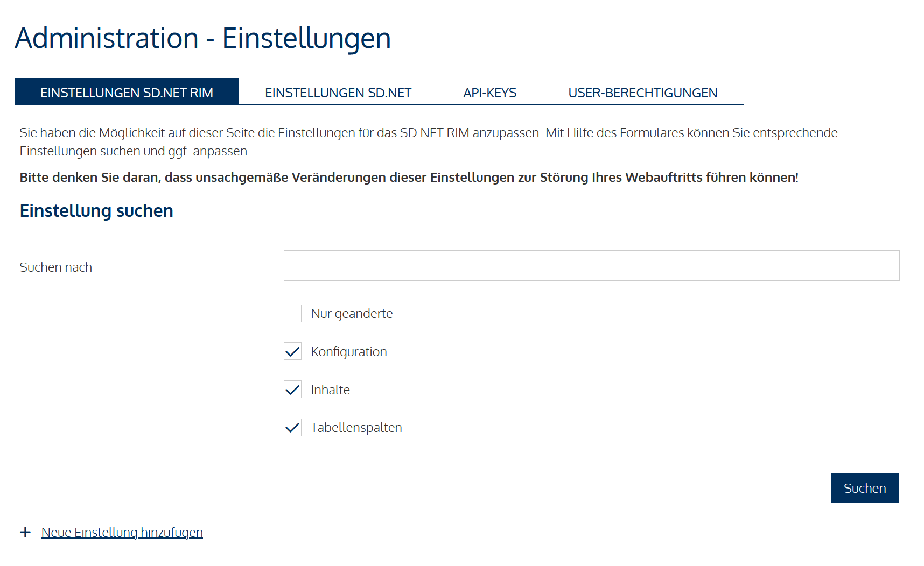Click the Tabellenspalten label text

click(356, 428)
